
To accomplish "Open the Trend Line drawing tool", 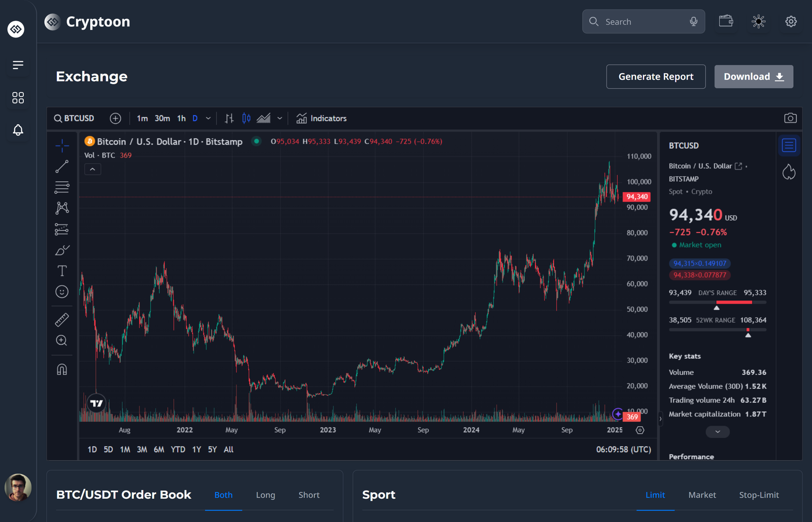I will click(61, 166).
